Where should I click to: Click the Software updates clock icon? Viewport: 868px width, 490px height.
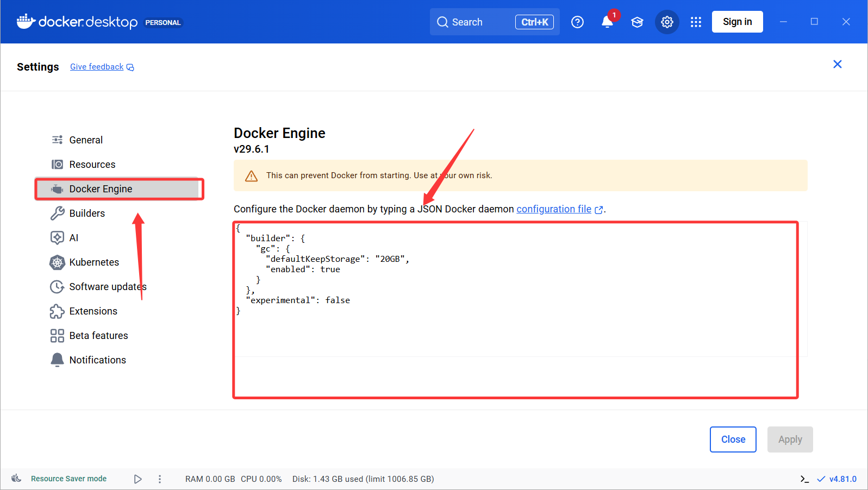[57, 287]
